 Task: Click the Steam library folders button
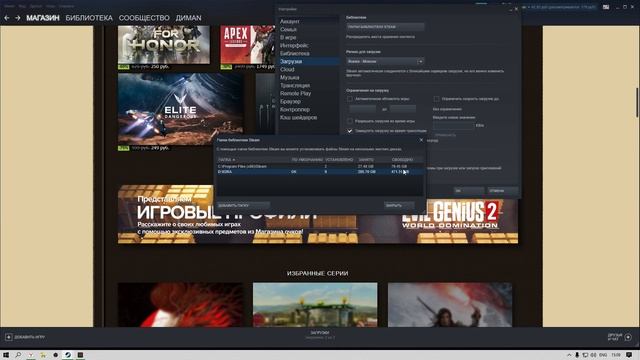pyautogui.click(x=385, y=27)
